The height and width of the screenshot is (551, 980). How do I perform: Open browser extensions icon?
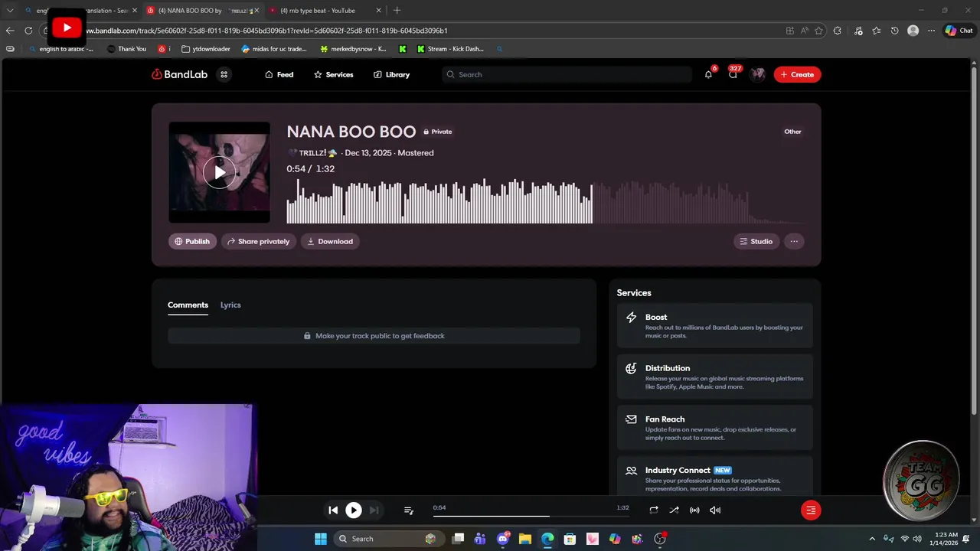837,31
